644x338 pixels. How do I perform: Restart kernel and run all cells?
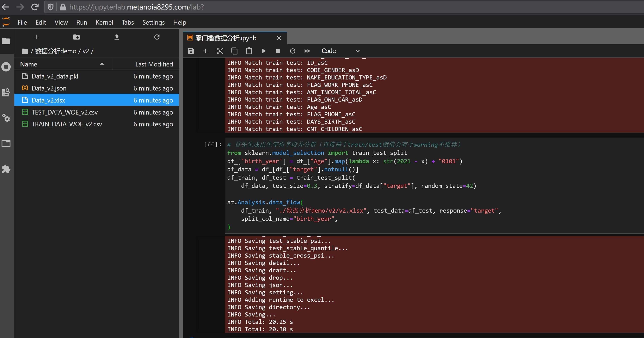307,51
